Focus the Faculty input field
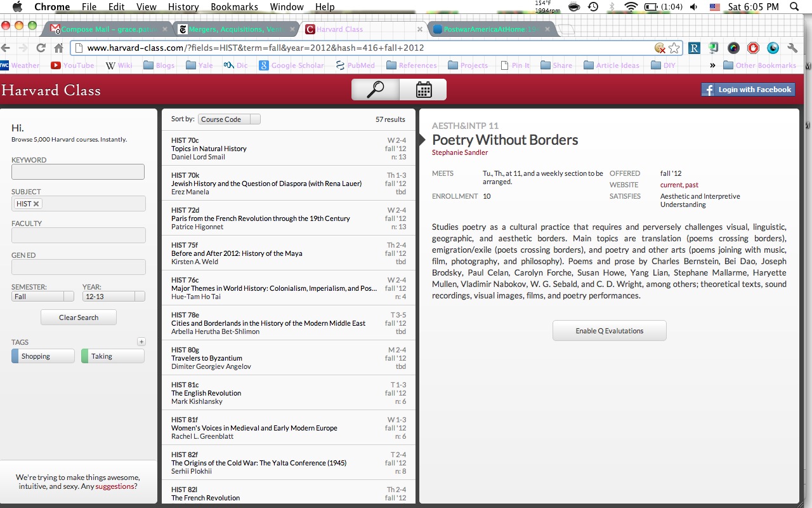This screenshot has width=812, height=508. [78, 235]
